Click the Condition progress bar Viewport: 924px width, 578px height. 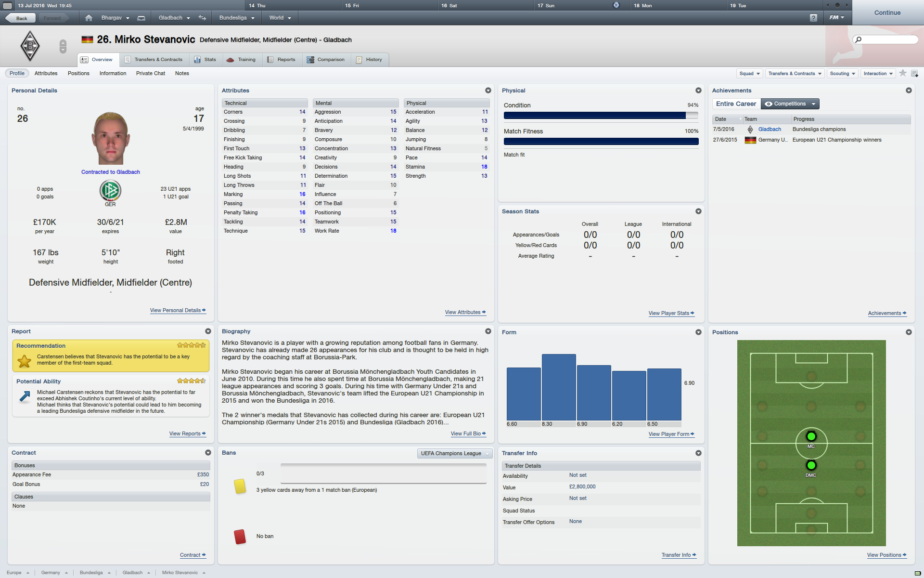tap(601, 115)
